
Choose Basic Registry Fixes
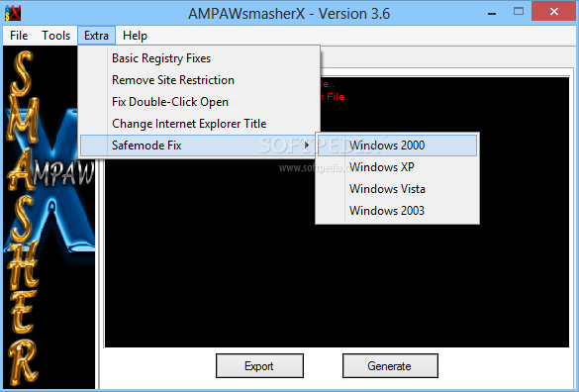click(200, 58)
